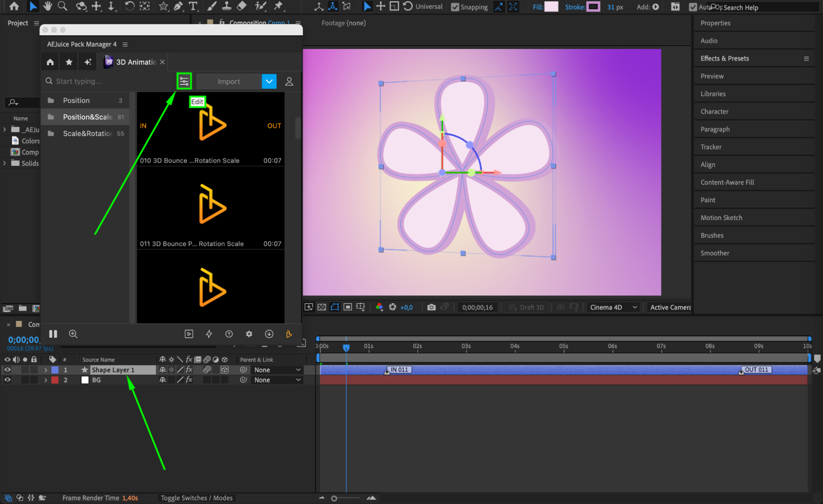Choose the Hand tool
The height and width of the screenshot is (504, 823).
coord(48,6)
